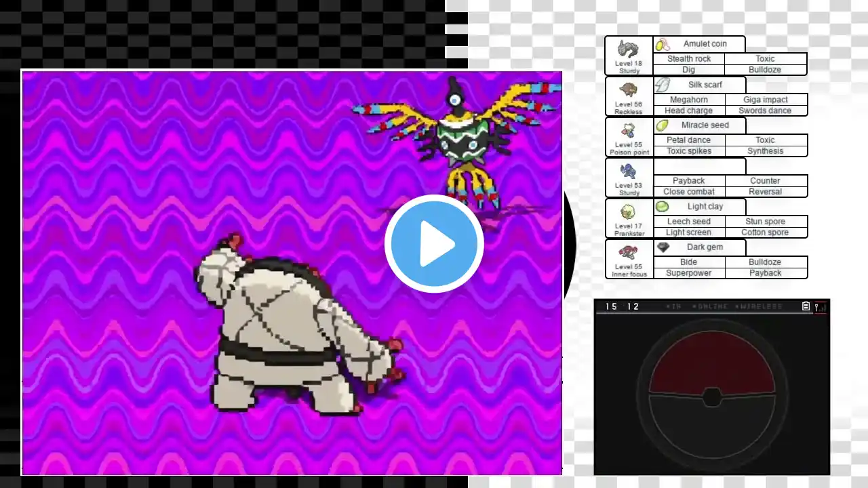Click the Level 17 Prankster Pokémon sprite
The height and width of the screenshot is (488, 868).
click(629, 212)
